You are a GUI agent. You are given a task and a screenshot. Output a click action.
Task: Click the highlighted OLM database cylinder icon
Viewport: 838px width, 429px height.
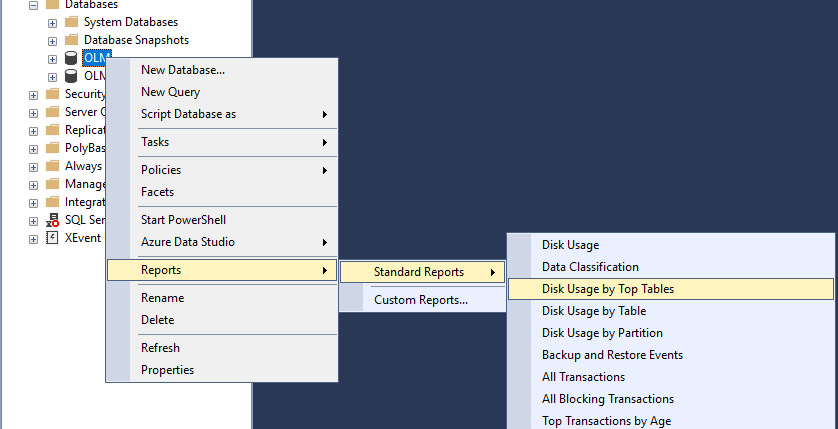pyautogui.click(x=71, y=58)
